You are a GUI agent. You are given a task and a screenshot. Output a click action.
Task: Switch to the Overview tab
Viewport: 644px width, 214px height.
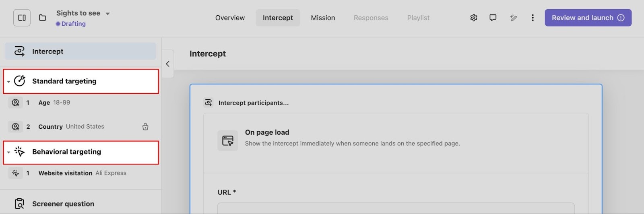[x=230, y=18]
